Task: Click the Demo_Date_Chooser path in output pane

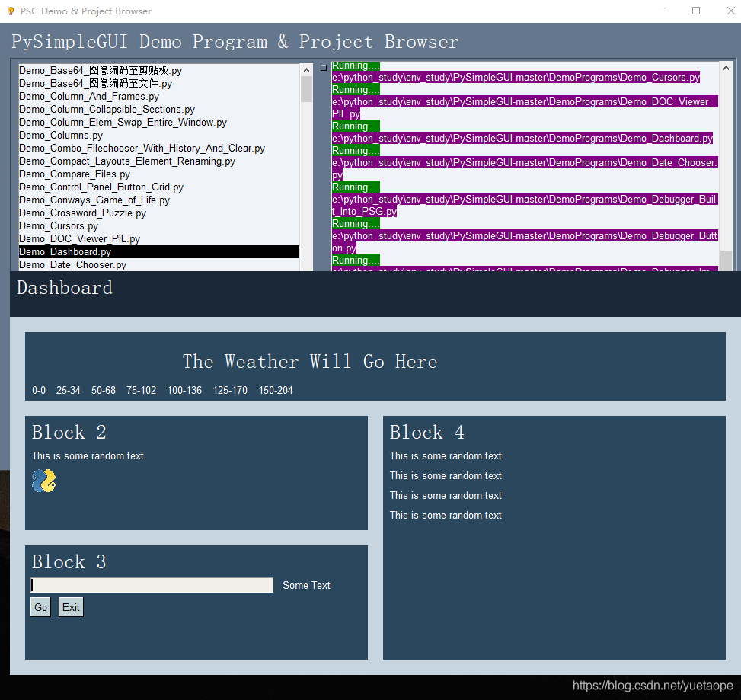Action: tap(525, 169)
